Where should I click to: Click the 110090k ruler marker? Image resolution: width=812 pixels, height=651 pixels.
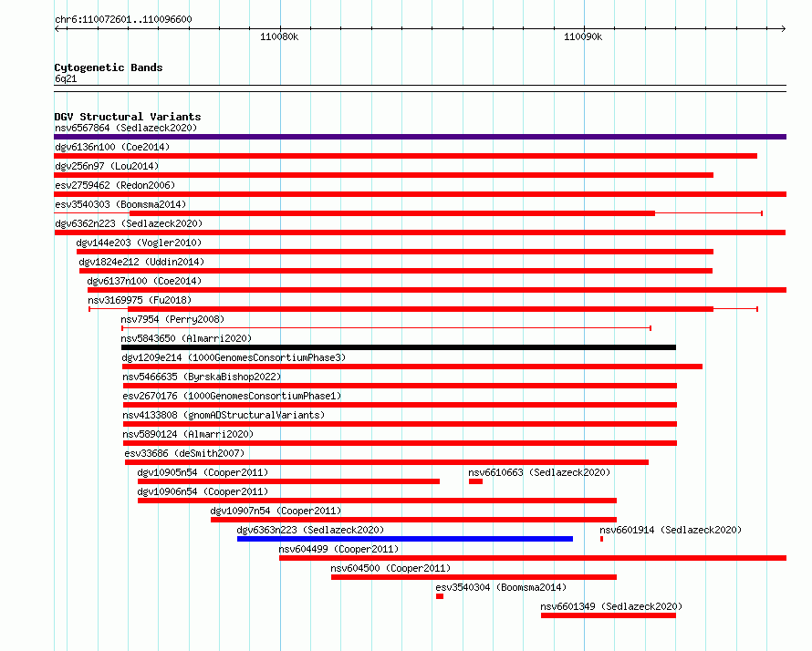[x=583, y=36]
